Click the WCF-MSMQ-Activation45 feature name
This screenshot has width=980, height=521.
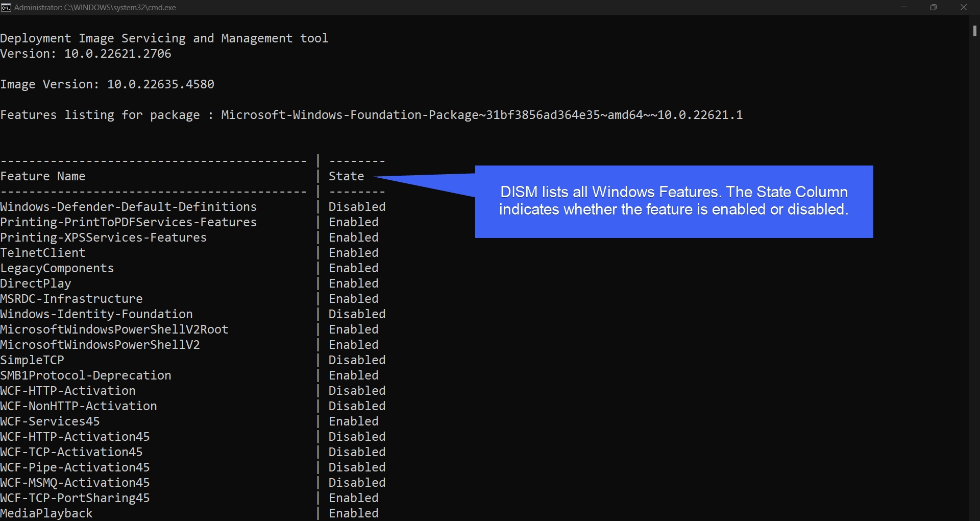75,483
